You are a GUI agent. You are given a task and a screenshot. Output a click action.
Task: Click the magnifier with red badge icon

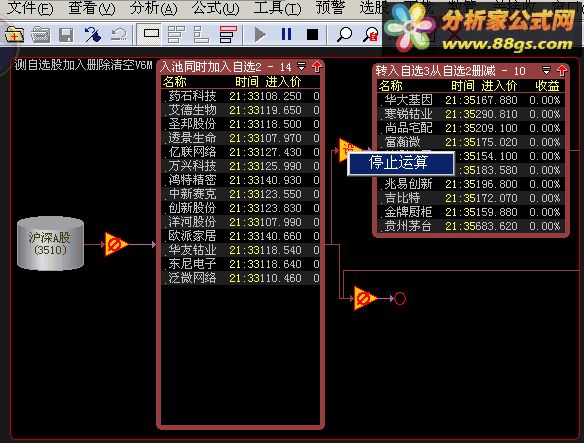coord(371,35)
